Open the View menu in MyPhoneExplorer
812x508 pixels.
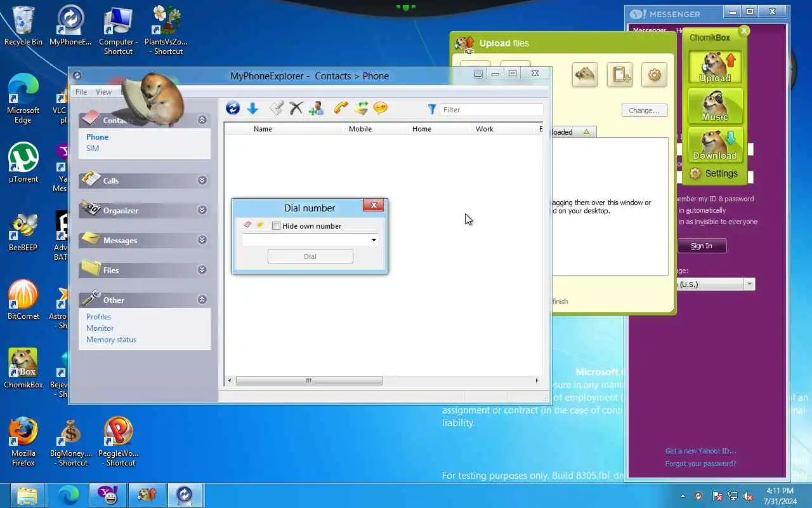103,92
